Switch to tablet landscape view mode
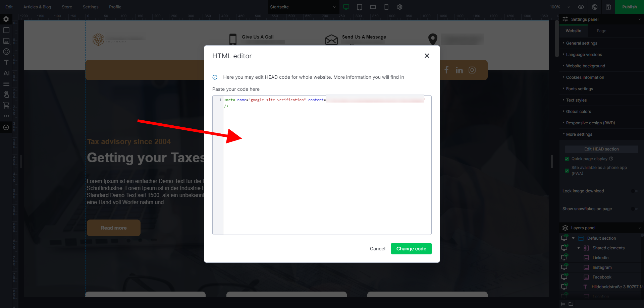This screenshot has height=308, width=644. point(373,7)
